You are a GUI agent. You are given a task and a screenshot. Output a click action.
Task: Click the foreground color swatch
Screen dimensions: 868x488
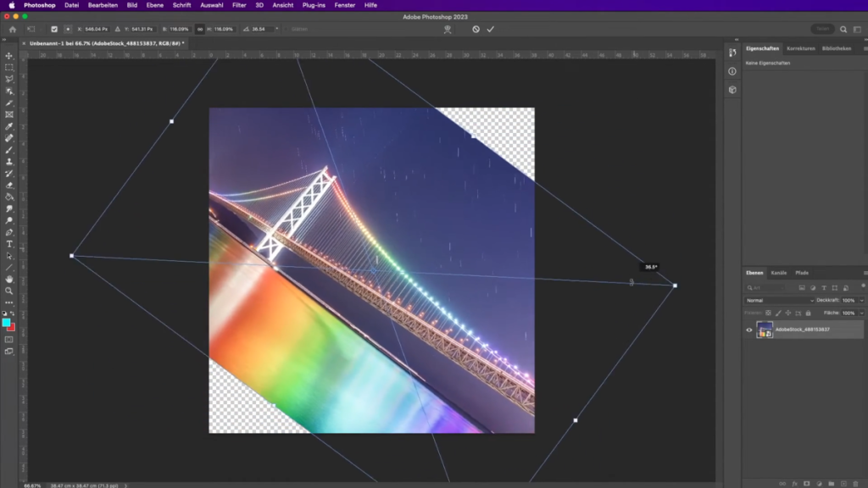[8, 322]
